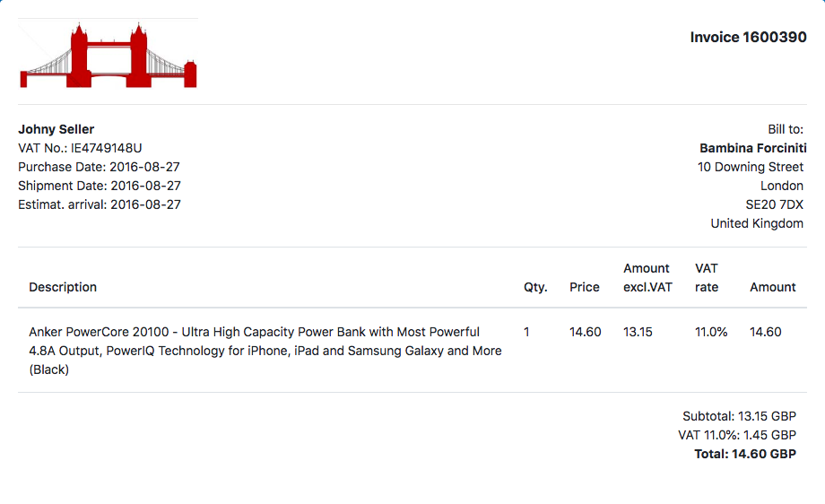Click the seller name Johny Seller

(56, 129)
